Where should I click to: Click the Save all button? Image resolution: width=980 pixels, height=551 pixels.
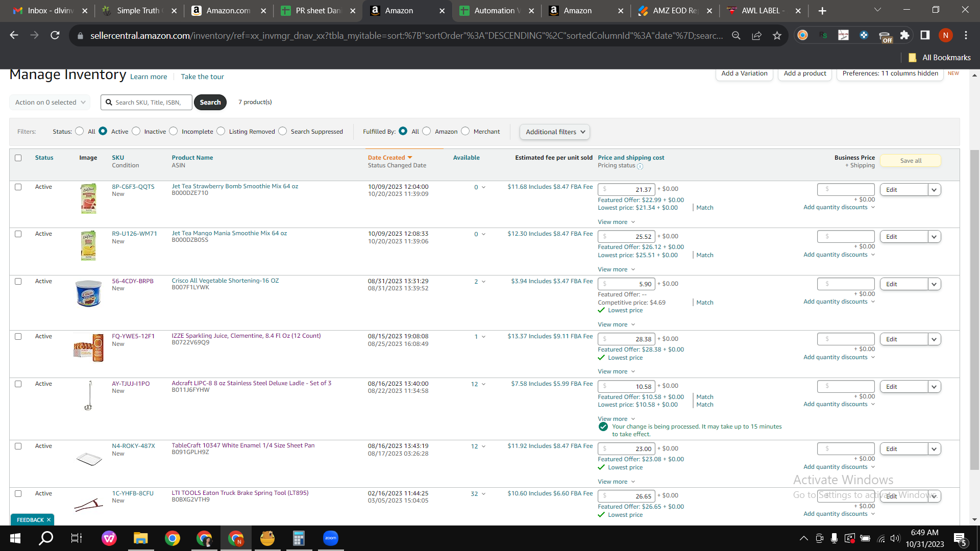pos(911,161)
